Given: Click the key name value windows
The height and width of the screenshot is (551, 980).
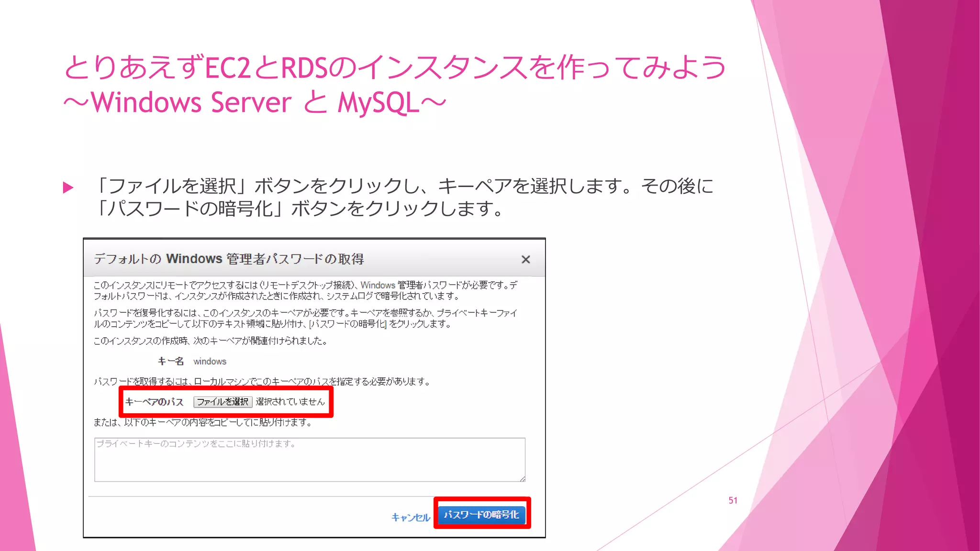Looking at the screenshot, I should 210,362.
